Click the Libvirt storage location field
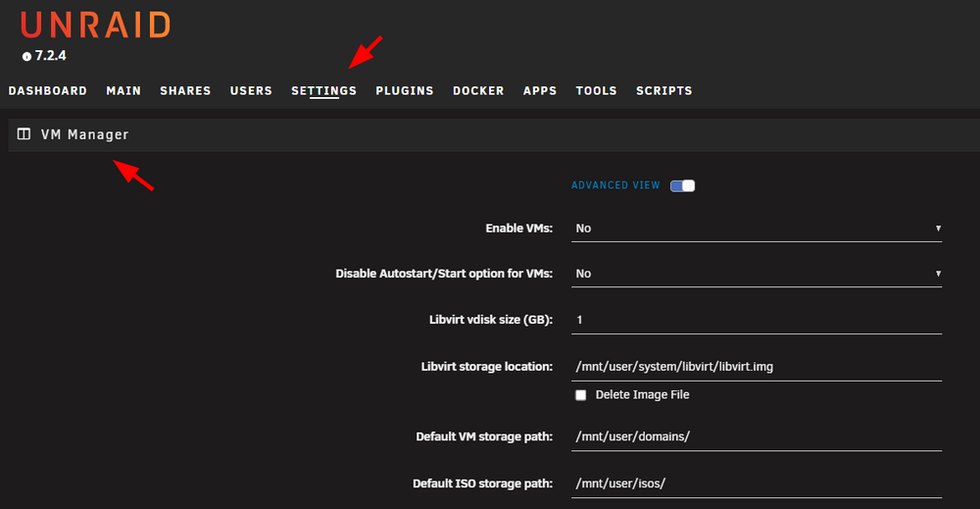This screenshot has height=509, width=980. tap(757, 367)
